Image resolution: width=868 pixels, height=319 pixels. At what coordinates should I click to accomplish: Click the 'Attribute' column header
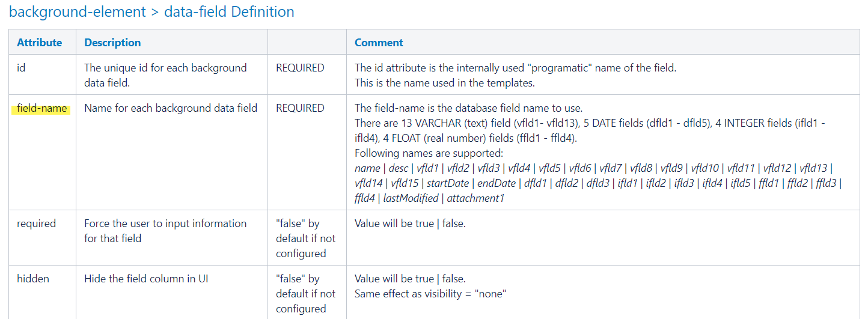[40, 43]
